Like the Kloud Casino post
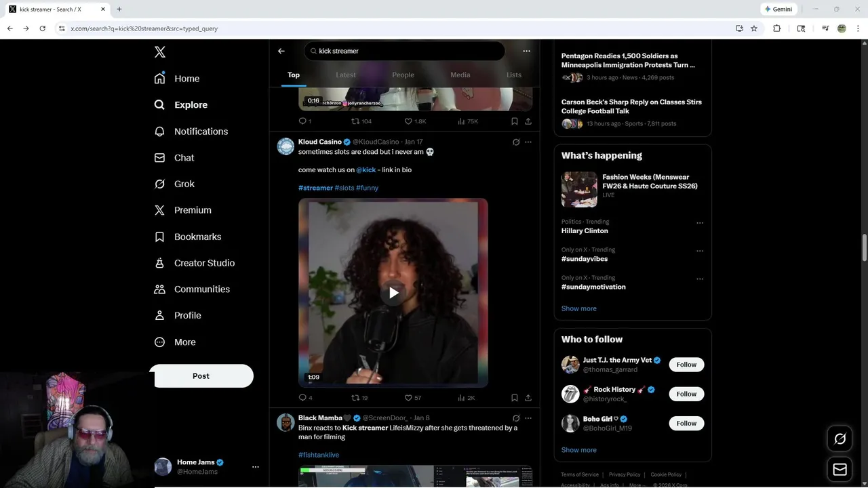This screenshot has height=488, width=868. pyautogui.click(x=413, y=398)
